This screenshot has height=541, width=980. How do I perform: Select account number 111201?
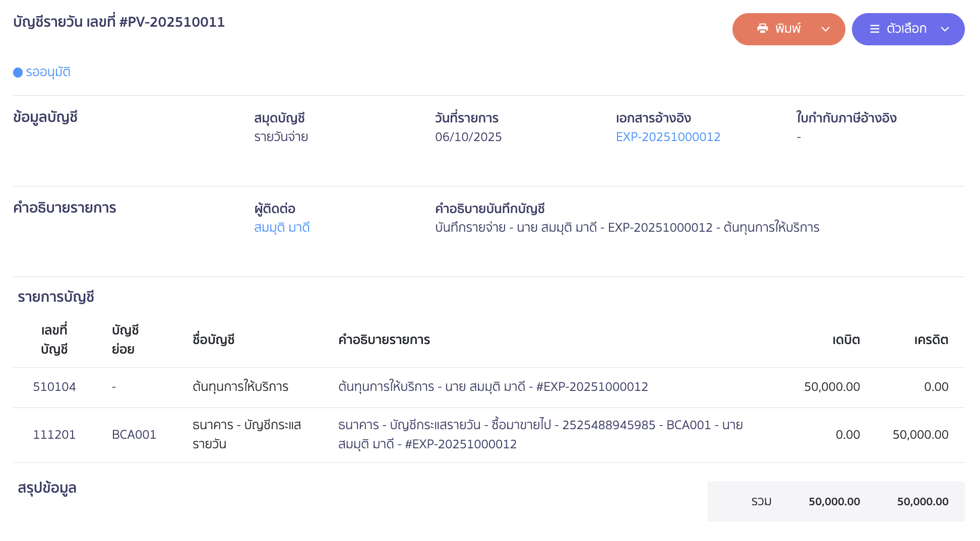pos(54,434)
